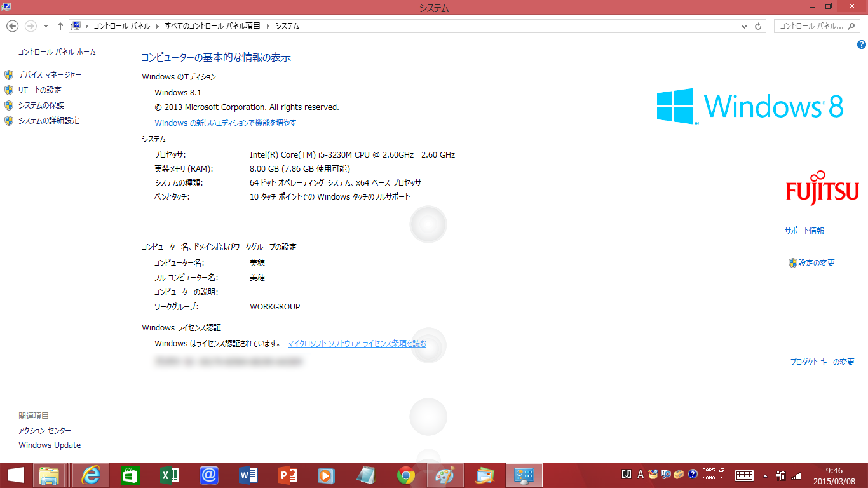The image size is (868, 488).
Task: Open the IME pad tool icon
Action: coord(653,474)
